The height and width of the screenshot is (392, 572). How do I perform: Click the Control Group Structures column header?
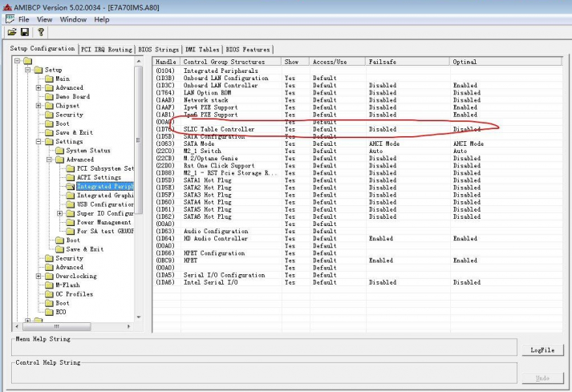[x=230, y=62]
